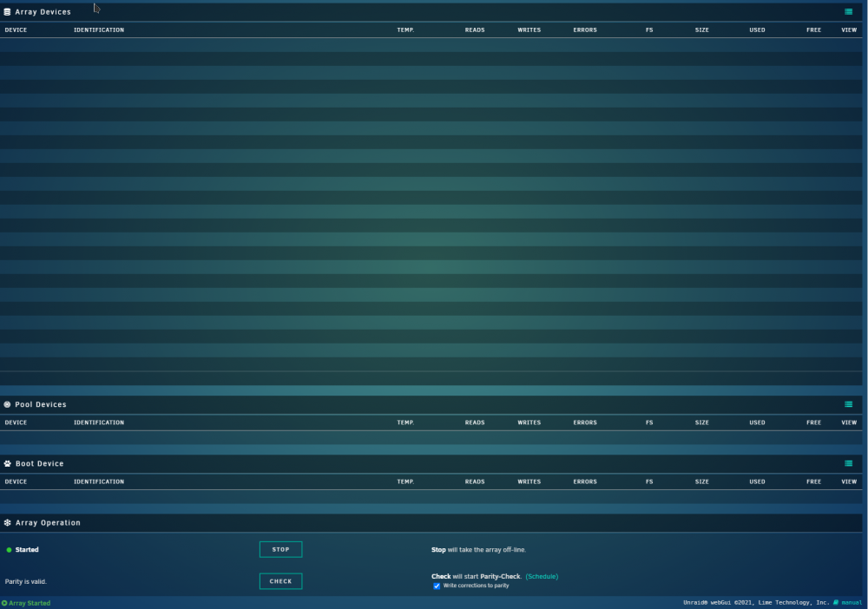Click the Array Operation snowflake icon
Image resolution: width=868 pixels, height=609 pixels.
(7, 523)
